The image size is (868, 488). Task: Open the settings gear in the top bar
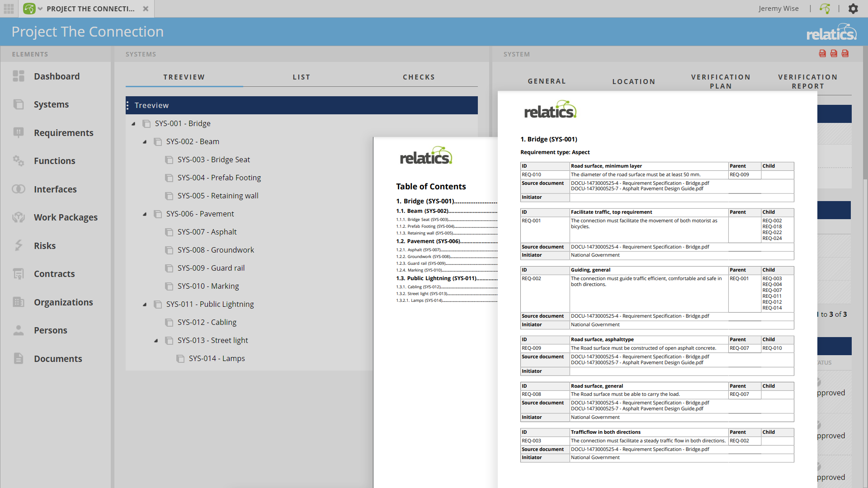[854, 9]
